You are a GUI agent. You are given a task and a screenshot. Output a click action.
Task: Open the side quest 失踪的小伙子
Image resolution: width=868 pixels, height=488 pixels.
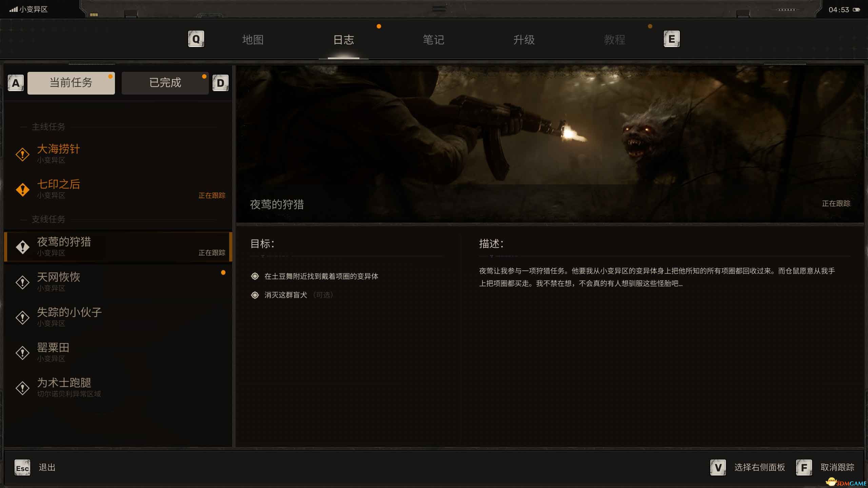(118, 318)
